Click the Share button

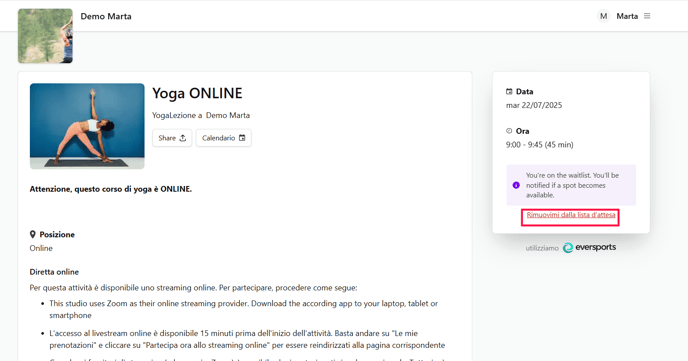tap(172, 138)
